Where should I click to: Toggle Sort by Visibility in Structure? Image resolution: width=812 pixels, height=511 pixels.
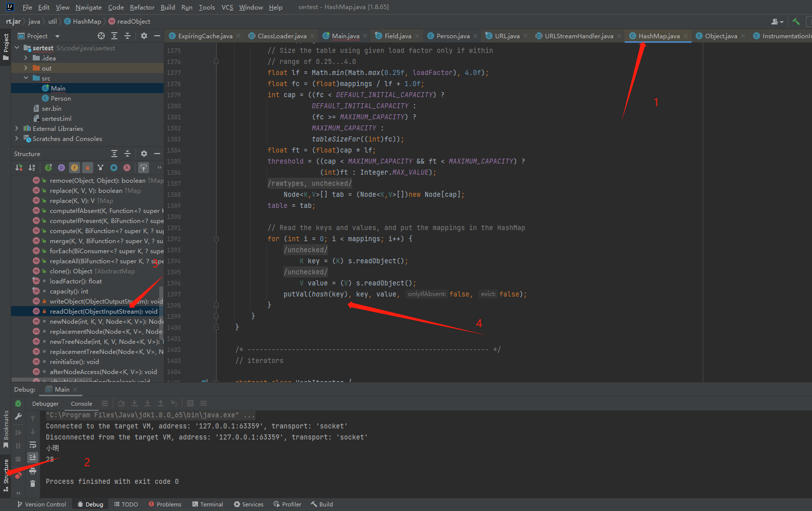tap(19, 168)
